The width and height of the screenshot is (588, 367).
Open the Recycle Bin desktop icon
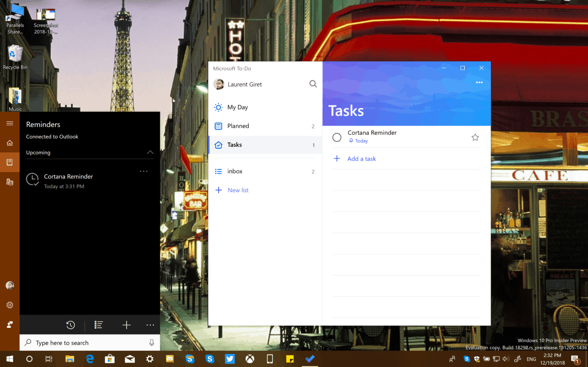15,57
